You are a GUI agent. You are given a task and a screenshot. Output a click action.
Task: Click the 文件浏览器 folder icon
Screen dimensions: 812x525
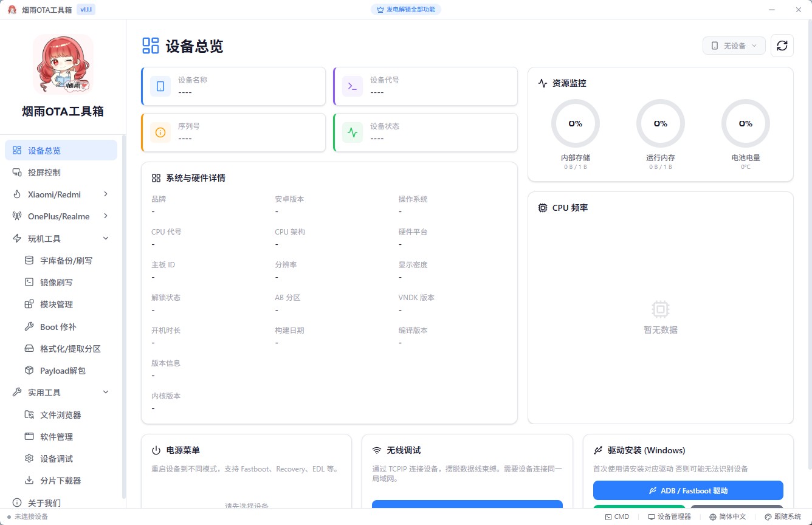coord(29,415)
